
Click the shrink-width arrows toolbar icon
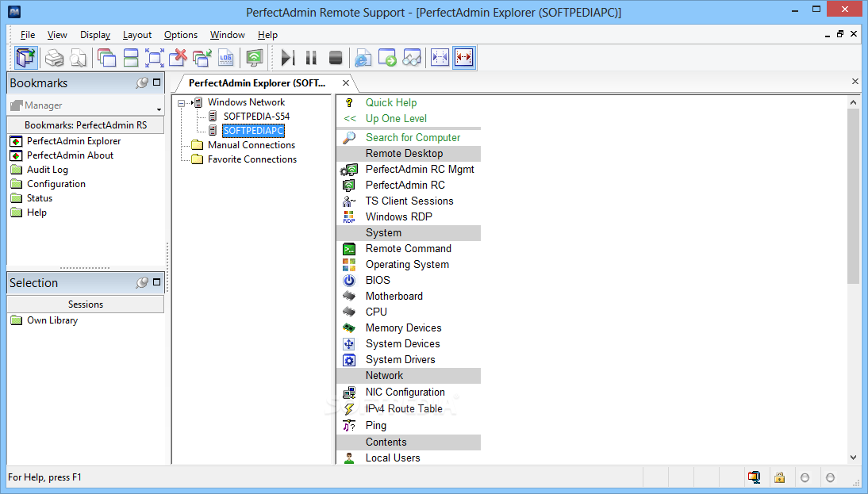coord(440,58)
